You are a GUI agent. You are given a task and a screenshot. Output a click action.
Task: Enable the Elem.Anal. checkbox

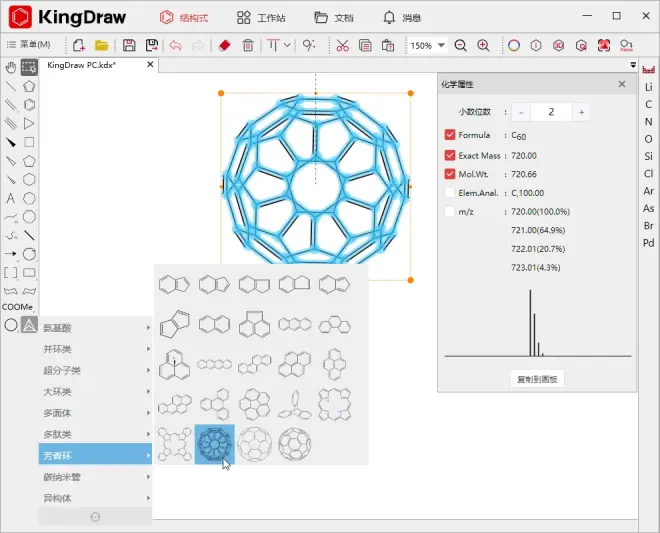(450, 193)
